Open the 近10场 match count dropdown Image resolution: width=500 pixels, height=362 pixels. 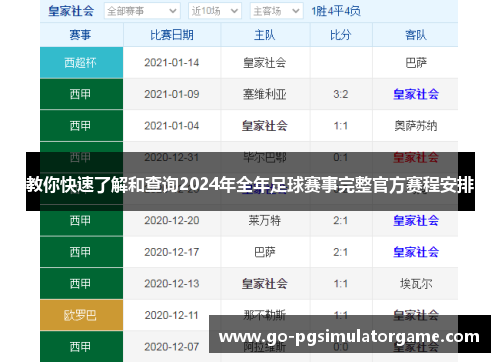point(215,11)
